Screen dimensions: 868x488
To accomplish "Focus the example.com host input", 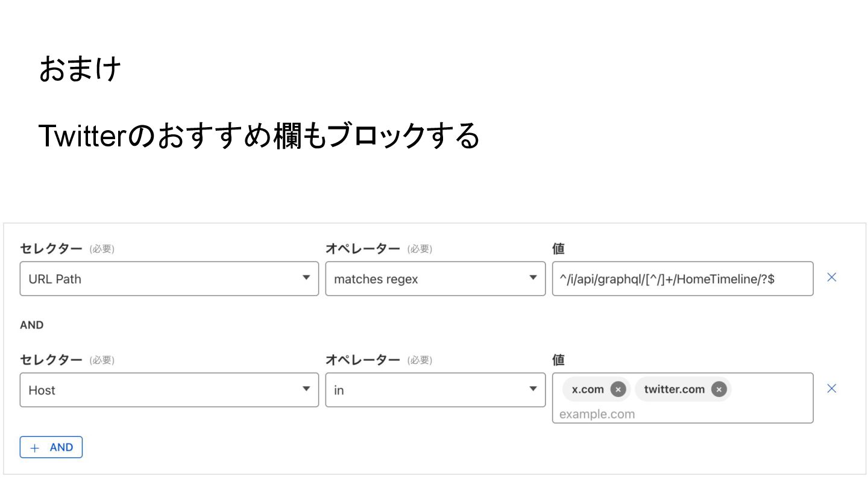I will tap(682, 414).
